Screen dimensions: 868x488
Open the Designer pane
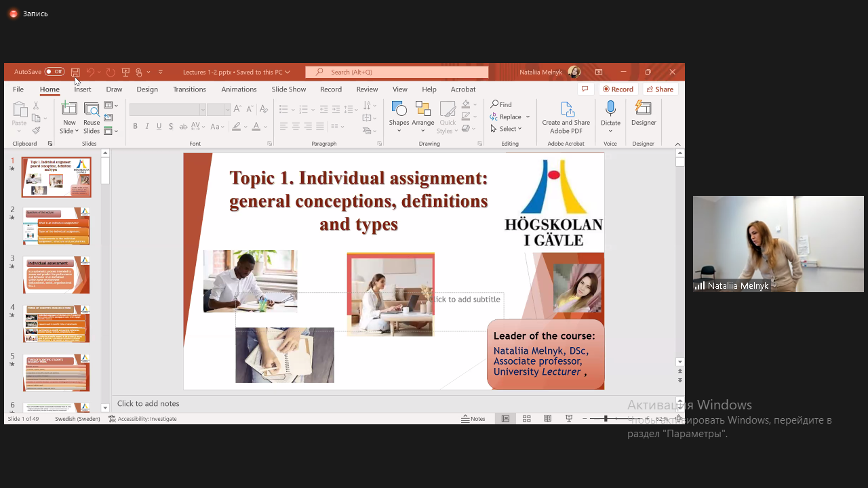(x=644, y=114)
